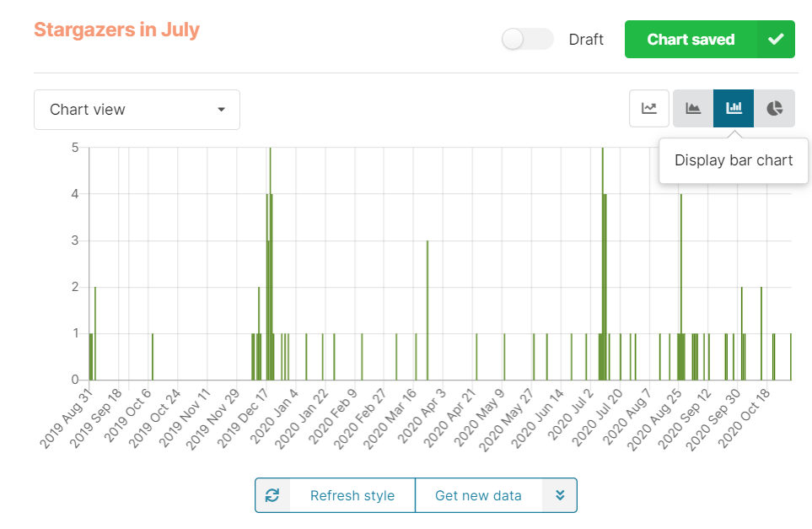Click the highlighted bar chart icon

click(733, 108)
